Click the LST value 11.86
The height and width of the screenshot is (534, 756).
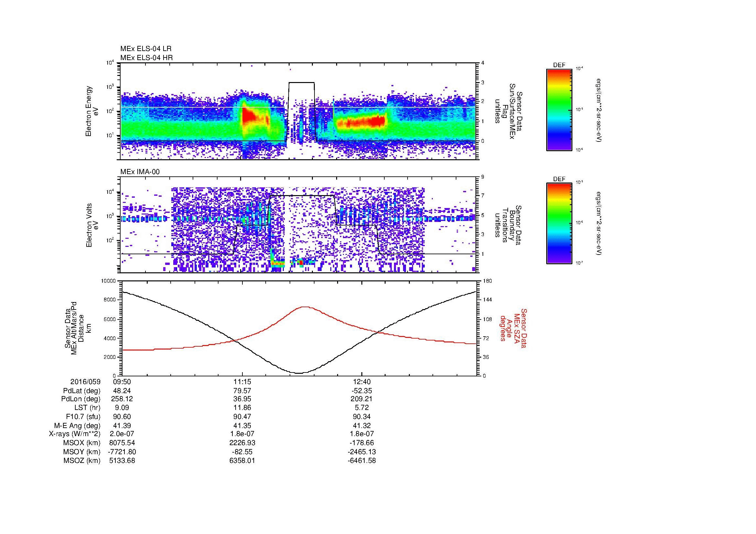pos(242,407)
